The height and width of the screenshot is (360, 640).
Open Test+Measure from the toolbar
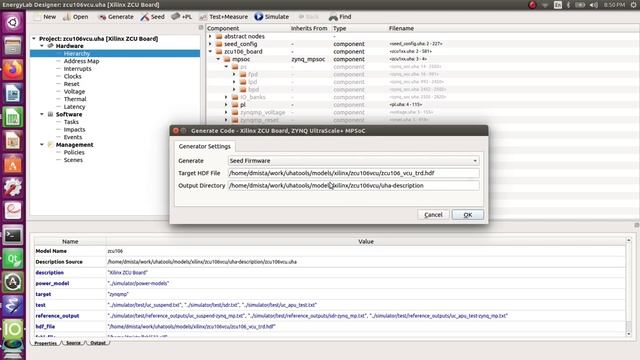point(224,17)
